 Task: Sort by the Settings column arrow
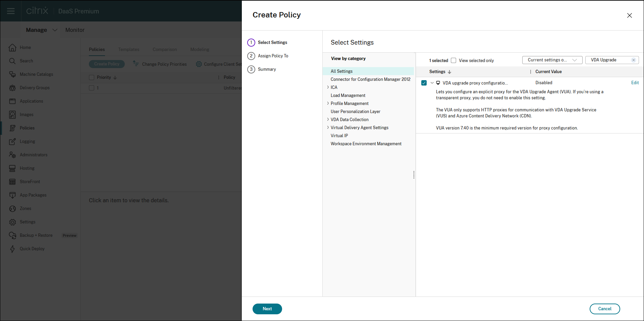click(x=449, y=72)
